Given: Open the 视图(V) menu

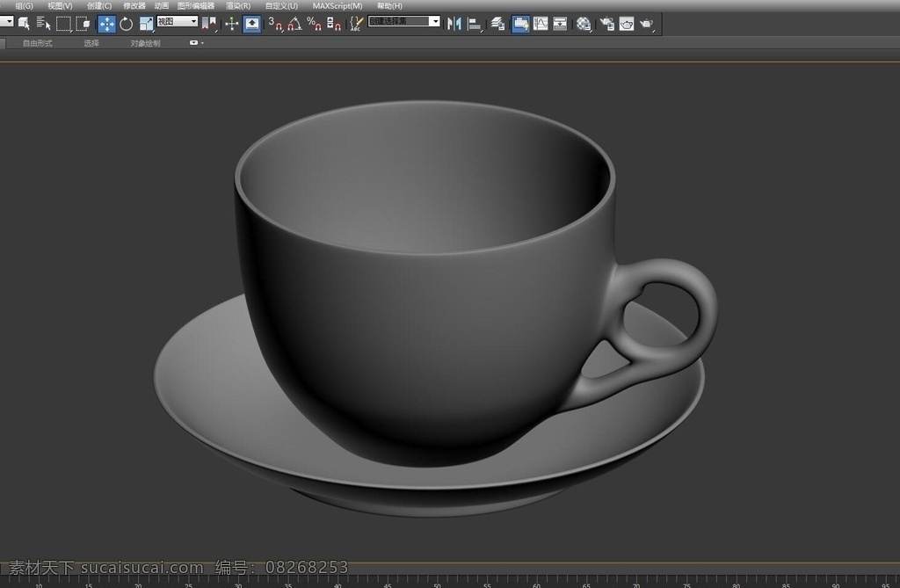Looking at the screenshot, I should pos(60,6).
